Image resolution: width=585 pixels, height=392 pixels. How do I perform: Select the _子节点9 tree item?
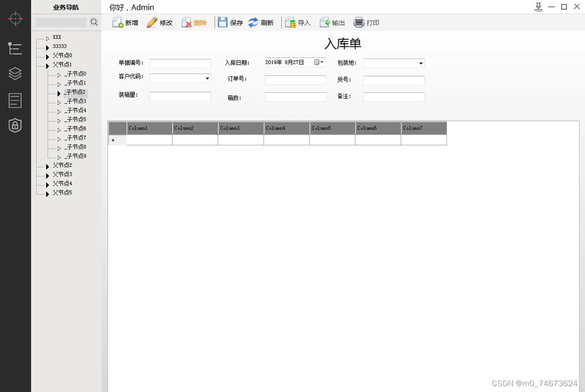coord(75,156)
